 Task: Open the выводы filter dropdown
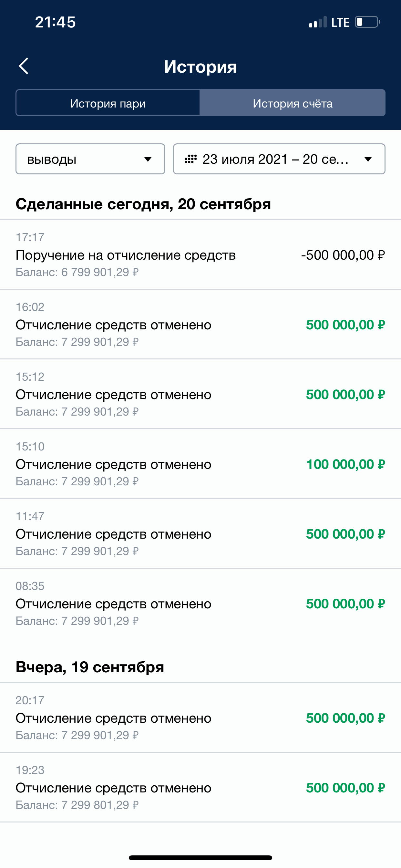click(90, 159)
